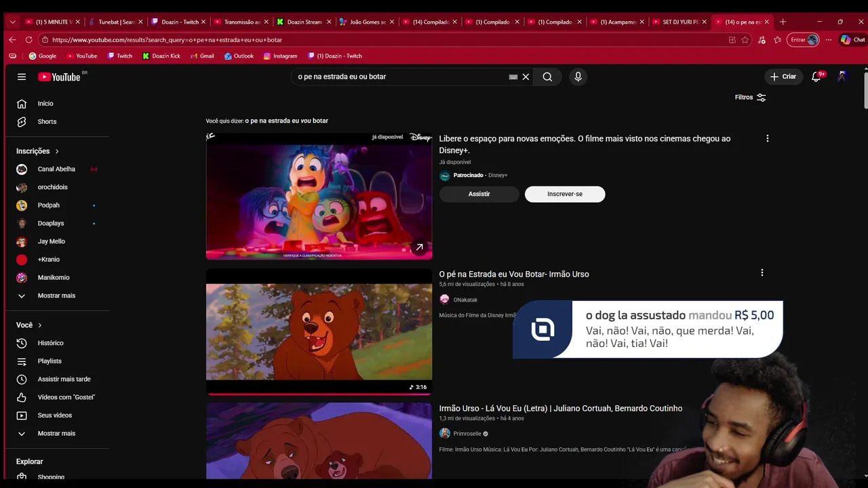
Task: Click the address bar URL
Action: pos(167,40)
